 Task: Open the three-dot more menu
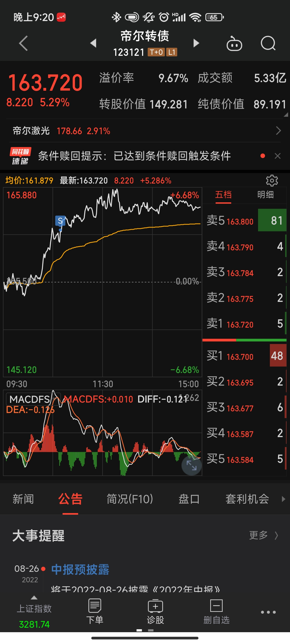[268, 612]
